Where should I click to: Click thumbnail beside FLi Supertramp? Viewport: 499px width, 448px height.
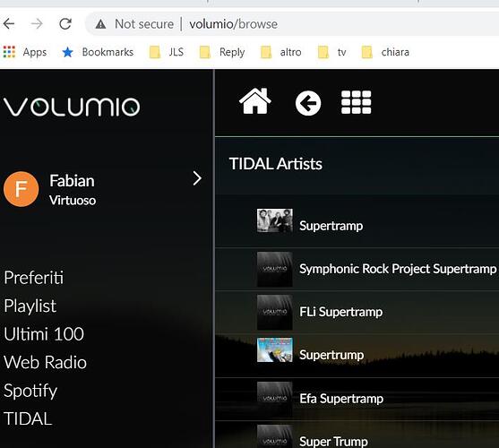coord(275,312)
